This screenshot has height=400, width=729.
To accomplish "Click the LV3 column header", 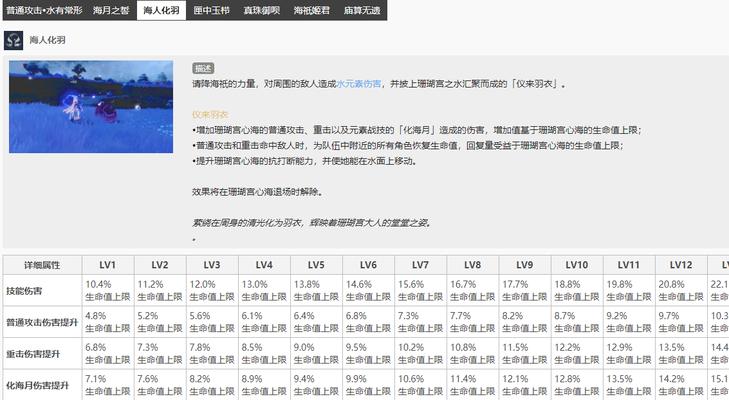I will pyautogui.click(x=212, y=265).
